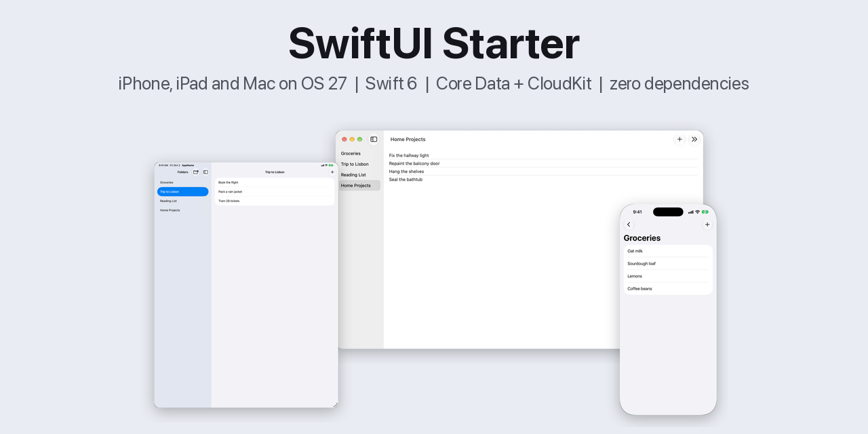Open the overflow double-chevron in the Mac toolbar
Image resolution: width=868 pixels, height=434 pixels.
click(x=694, y=139)
